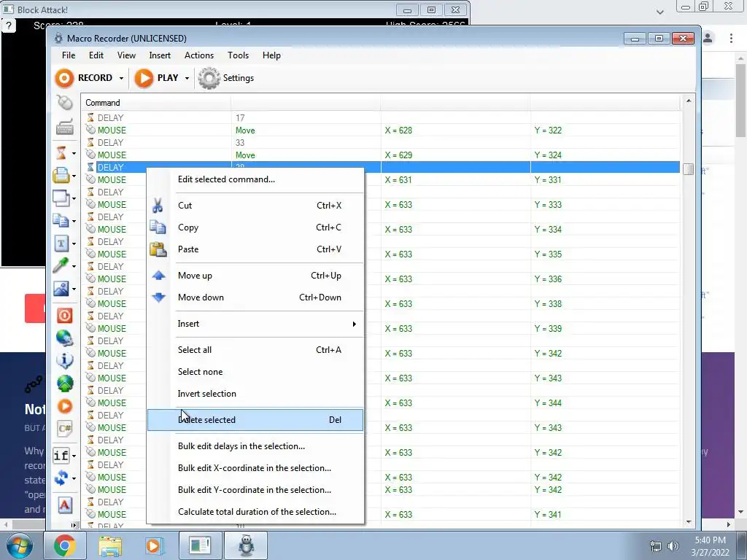Click the scissors Cut icon in the context menu

158,206
